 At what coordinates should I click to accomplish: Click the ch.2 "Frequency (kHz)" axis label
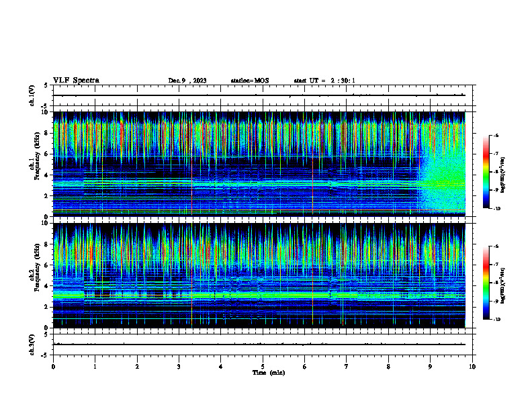pos(37,267)
